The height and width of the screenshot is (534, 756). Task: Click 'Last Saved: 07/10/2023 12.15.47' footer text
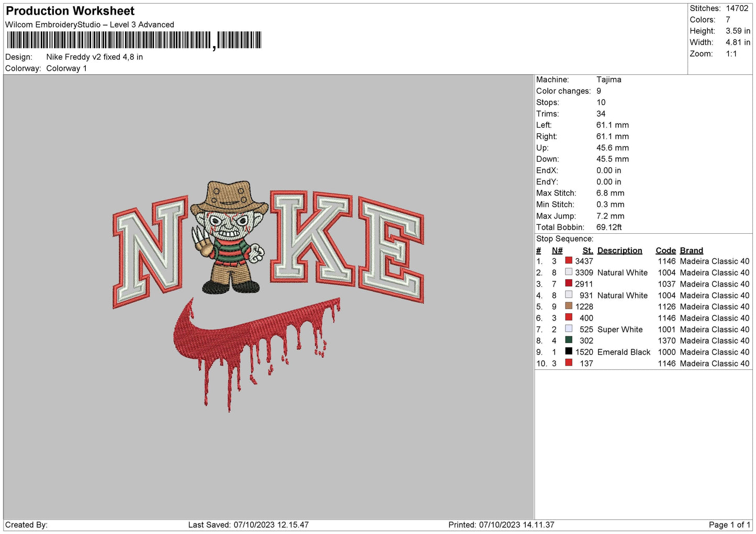coord(249,525)
